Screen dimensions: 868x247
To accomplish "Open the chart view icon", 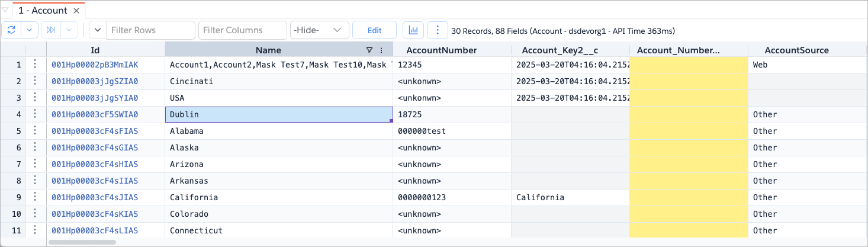I will tap(413, 30).
